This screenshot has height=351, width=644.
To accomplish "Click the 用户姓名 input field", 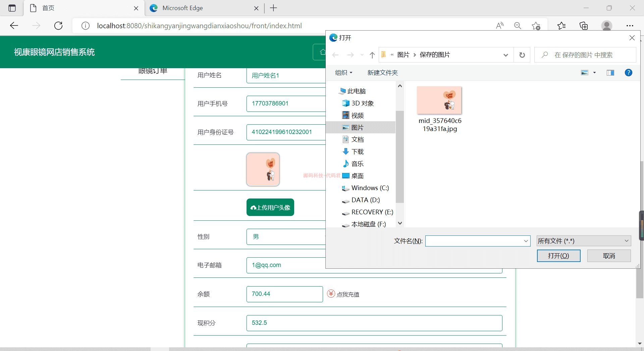I will tap(286, 75).
